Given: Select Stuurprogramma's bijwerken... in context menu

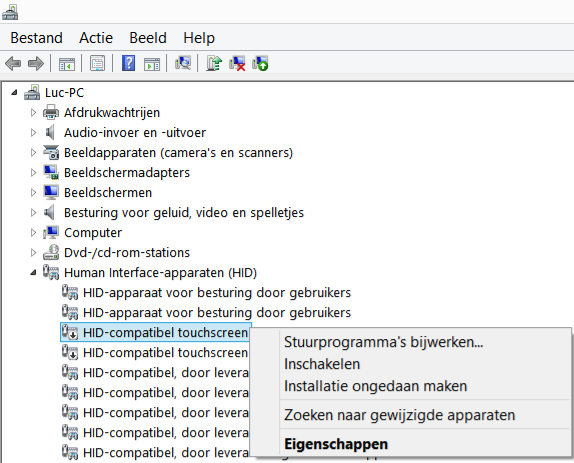Looking at the screenshot, I should [x=384, y=342].
